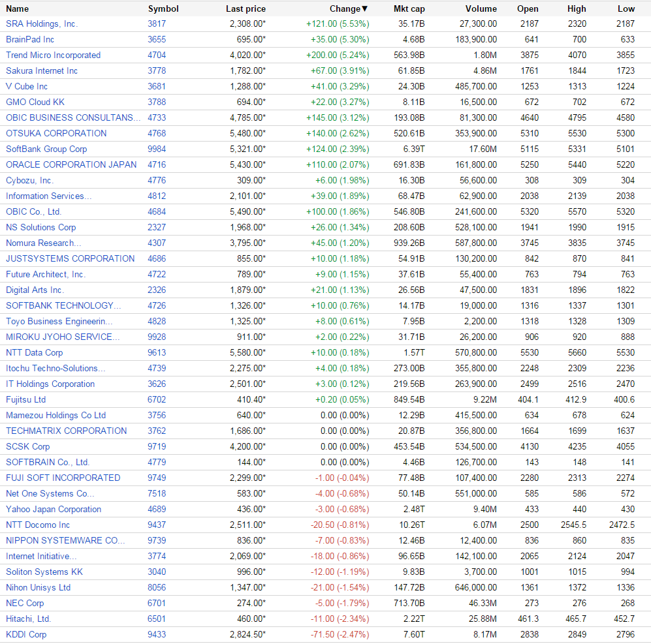The image size is (651, 644).
Task: Select the +200.00 (5.24%) change value
Action: (x=338, y=55)
